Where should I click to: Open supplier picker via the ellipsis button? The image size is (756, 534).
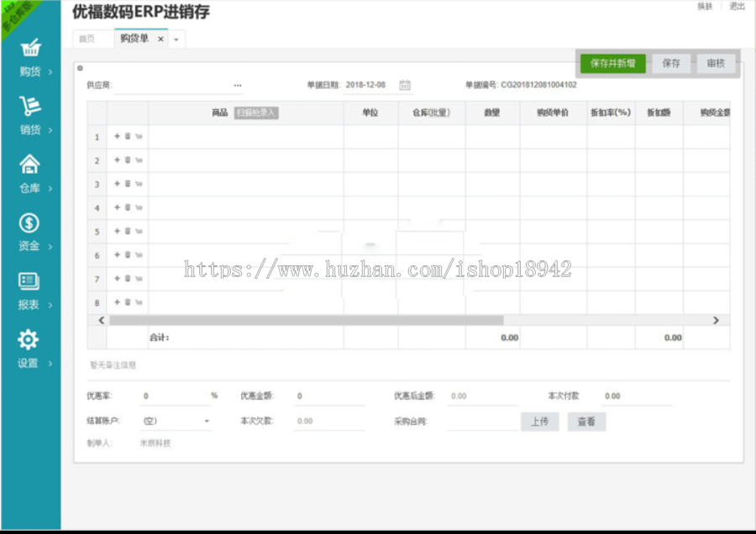(238, 86)
